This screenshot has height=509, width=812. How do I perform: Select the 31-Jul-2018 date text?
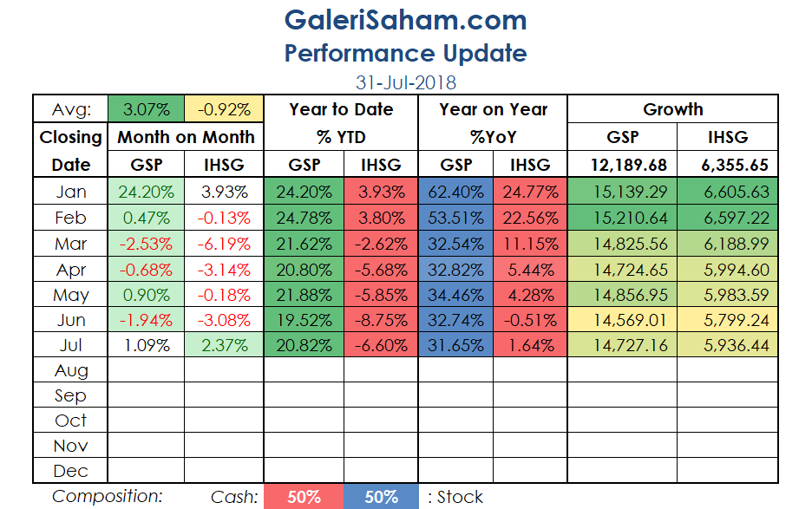[405, 83]
